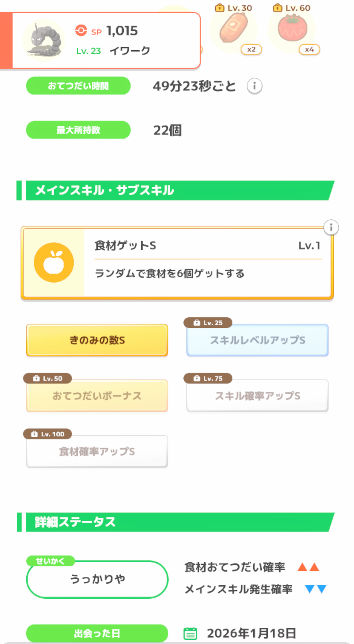
Task: Tap the Onix portrait thumbnail
Action: 44,41
